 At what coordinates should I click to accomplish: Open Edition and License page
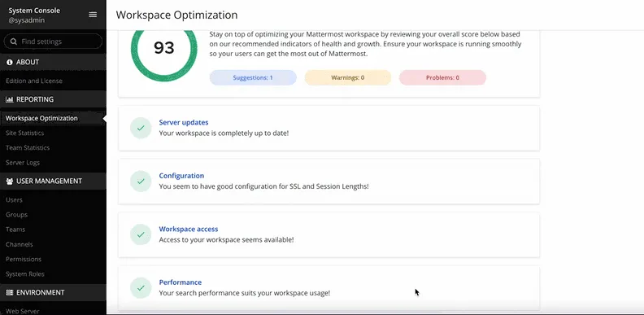(x=34, y=81)
